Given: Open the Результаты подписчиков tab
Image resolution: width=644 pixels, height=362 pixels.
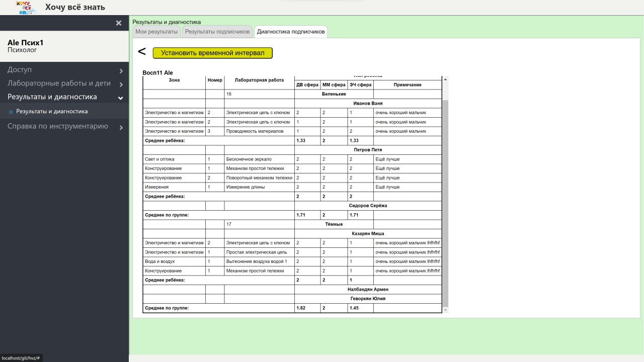Looking at the screenshot, I should click(x=217, y=32).
